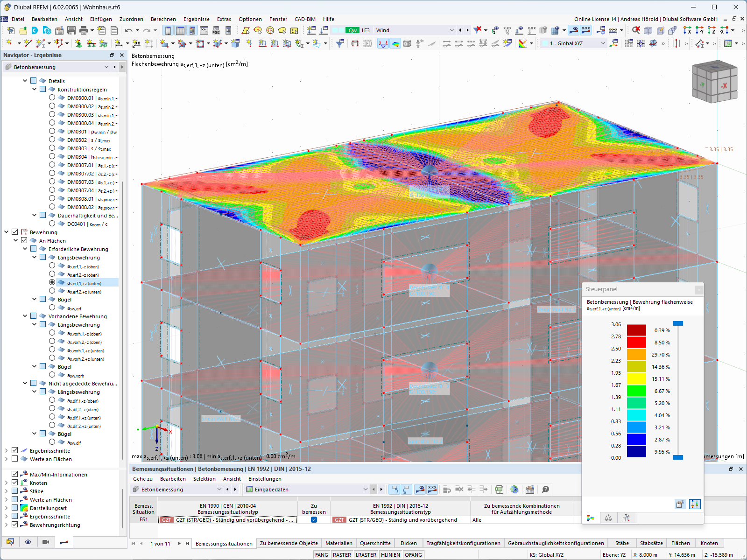Image resolution: width=747 pixels, height=560 pixels.
Task: Uncheck the Max/Min-Informationen checkbox
Action: pos(15,474)
